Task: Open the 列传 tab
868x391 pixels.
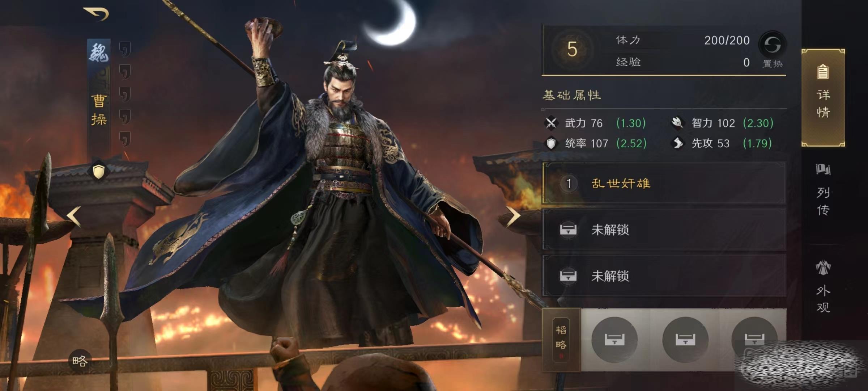Action: tap(823, 190)
